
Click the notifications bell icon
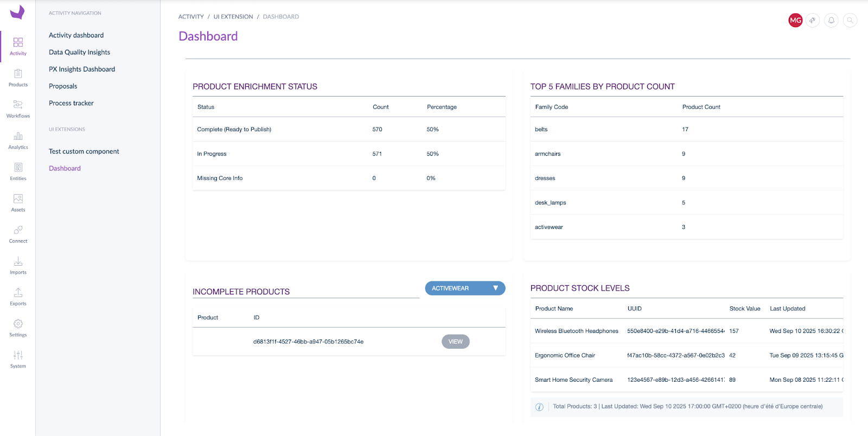[831, 21]
